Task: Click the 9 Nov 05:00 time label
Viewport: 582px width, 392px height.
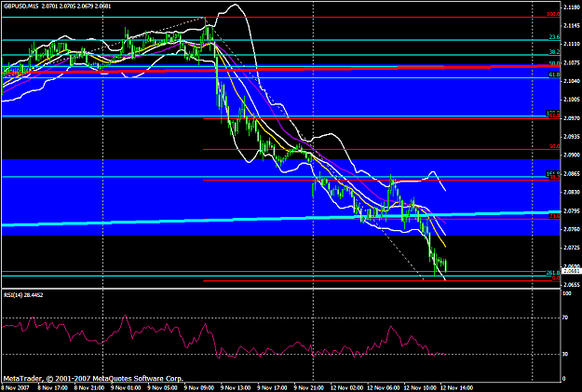Action: 161,388
